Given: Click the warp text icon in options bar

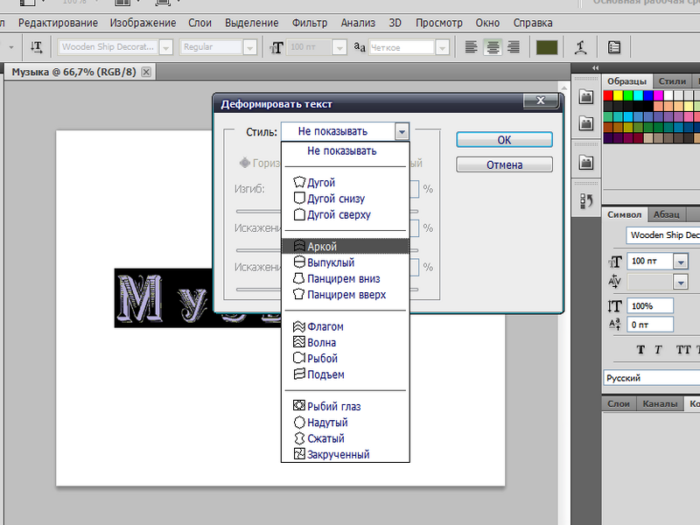Looking at the screenshot, I should pyautogui.click(x=581, y=47).
